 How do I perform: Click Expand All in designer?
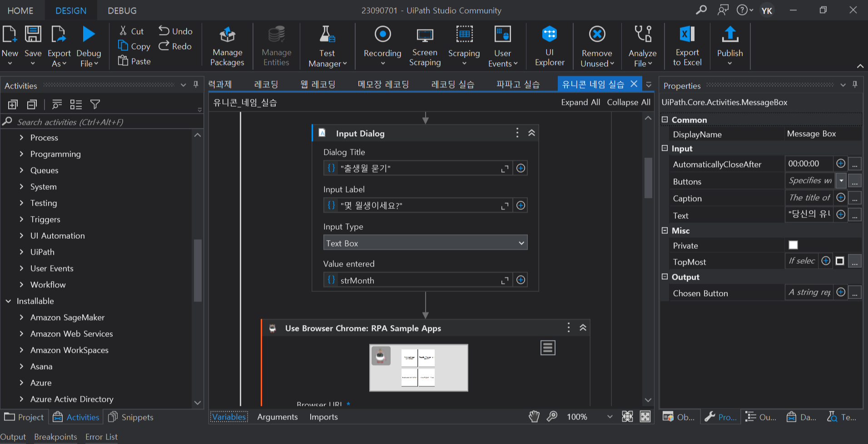[x=580, y=102]
